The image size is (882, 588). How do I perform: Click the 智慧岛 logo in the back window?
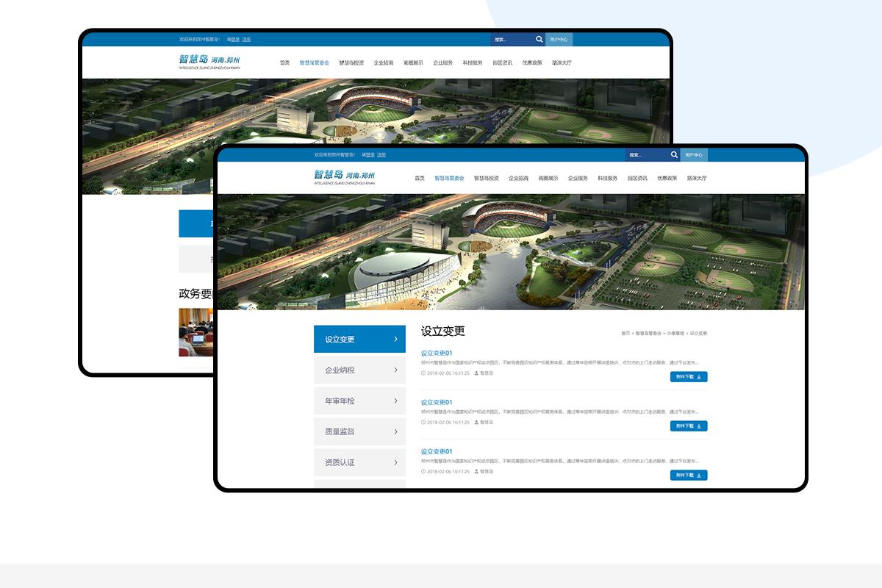coord(209,62)
